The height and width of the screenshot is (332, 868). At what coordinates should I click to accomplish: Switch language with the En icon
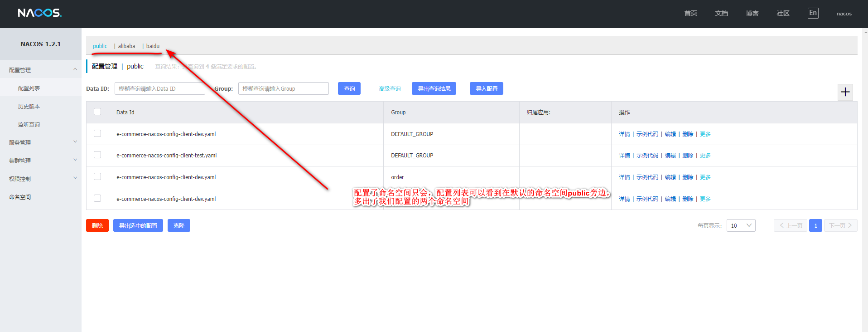813,13
